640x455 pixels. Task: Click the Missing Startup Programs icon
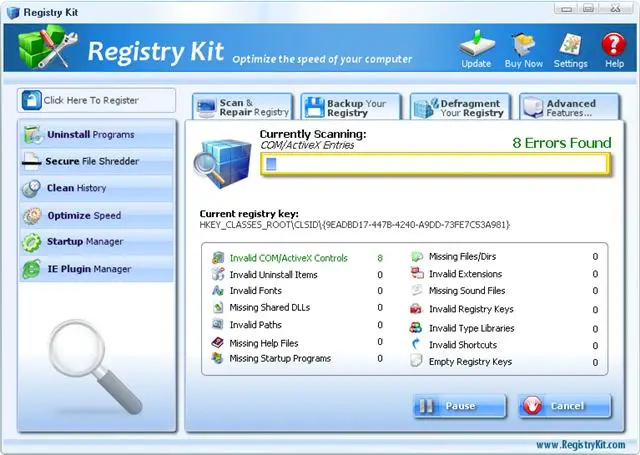tap(218, 358)
